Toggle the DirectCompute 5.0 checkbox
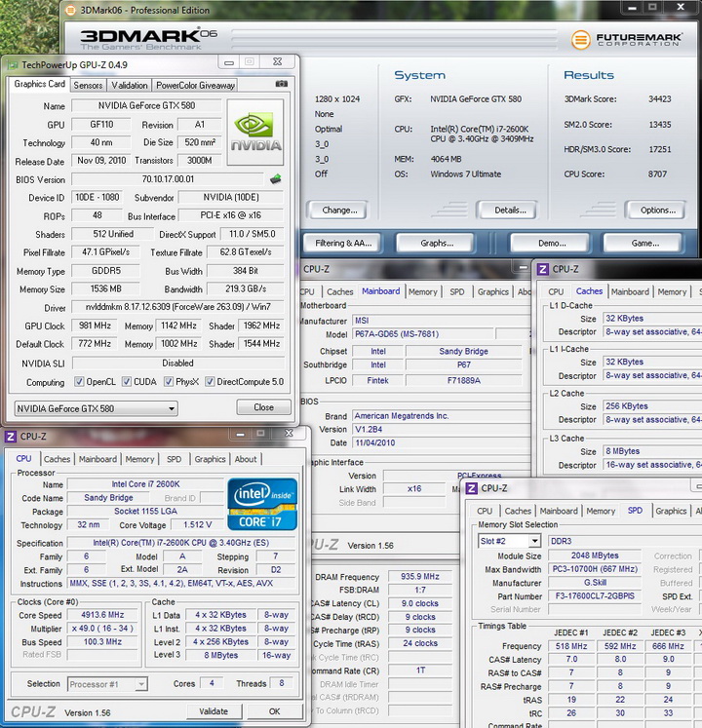The height and width of the screenshot is (728, 702). click(210, 382)
